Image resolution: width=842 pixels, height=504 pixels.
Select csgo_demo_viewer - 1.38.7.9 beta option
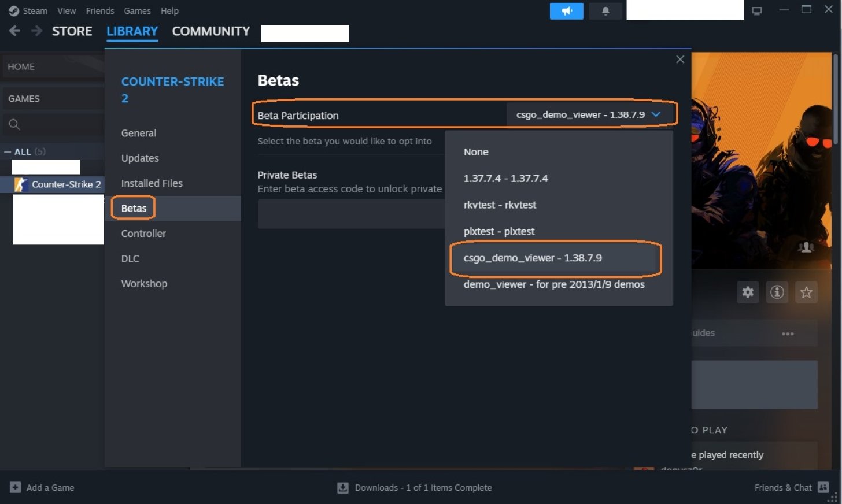533,258
